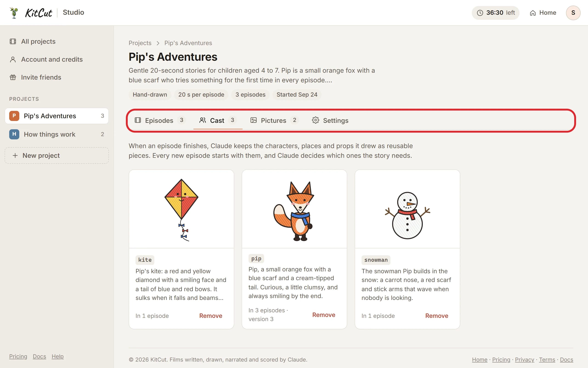The height and width of the screenshot is (368, 588).
Task: Click the Hand-drawn style chip
Action: click(150, 95)
